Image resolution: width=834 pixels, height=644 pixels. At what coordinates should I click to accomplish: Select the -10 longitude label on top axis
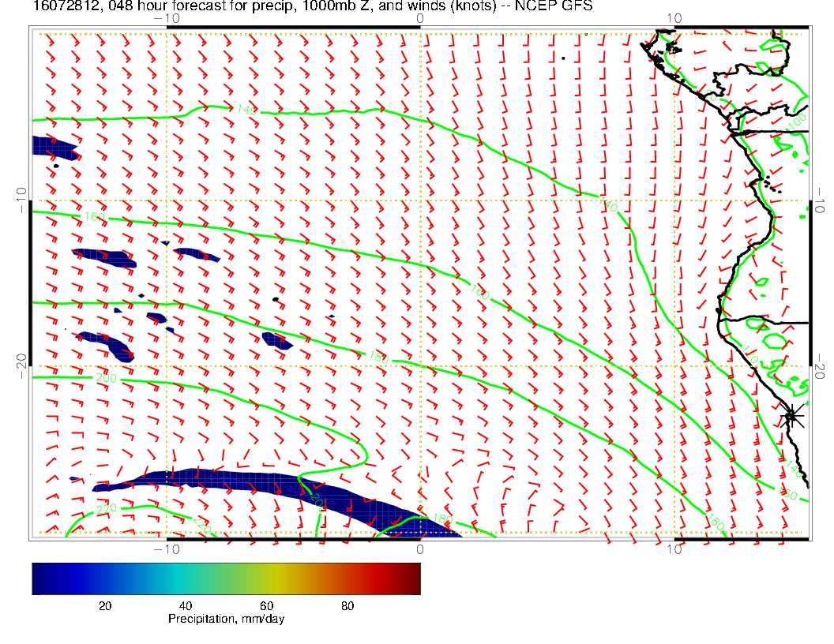[x=167, y=18]
